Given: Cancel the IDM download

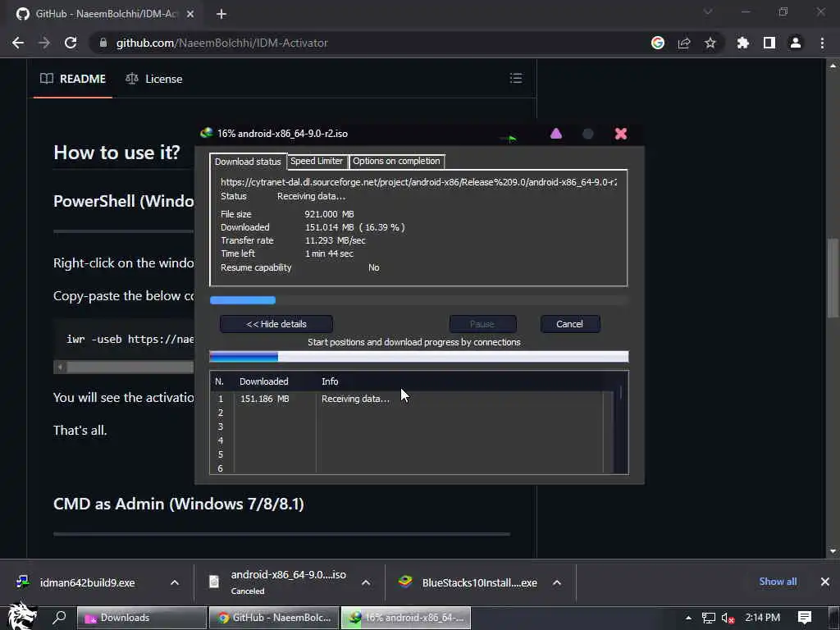Looking at the screenshot, I should tap(569, 324).
